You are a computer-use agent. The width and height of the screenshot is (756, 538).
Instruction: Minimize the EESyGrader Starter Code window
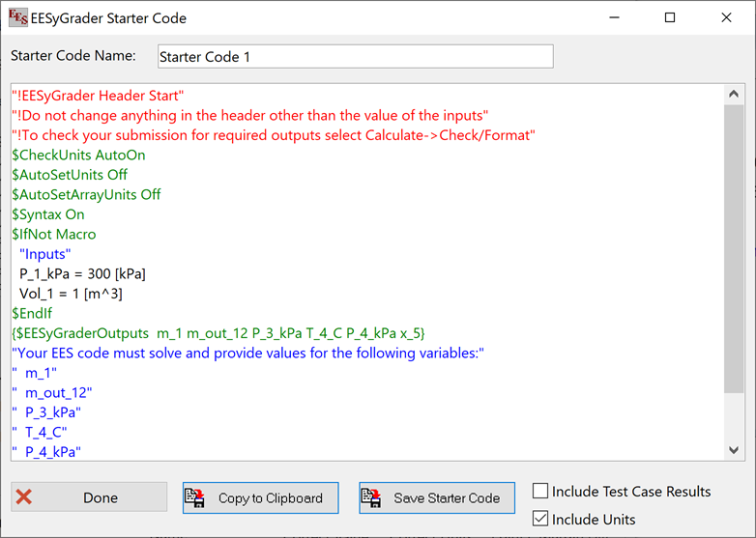(x=613, y=17)
